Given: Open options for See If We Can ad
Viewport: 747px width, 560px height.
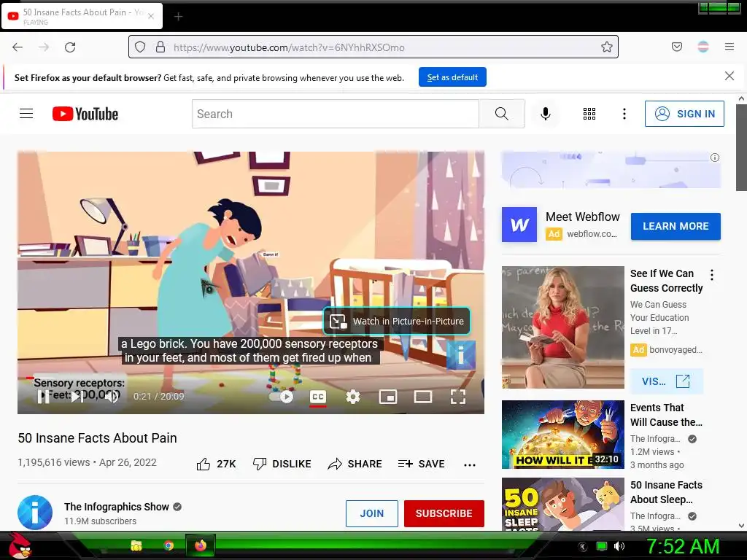Looking at the screenshot, I should tap(712, 275).
